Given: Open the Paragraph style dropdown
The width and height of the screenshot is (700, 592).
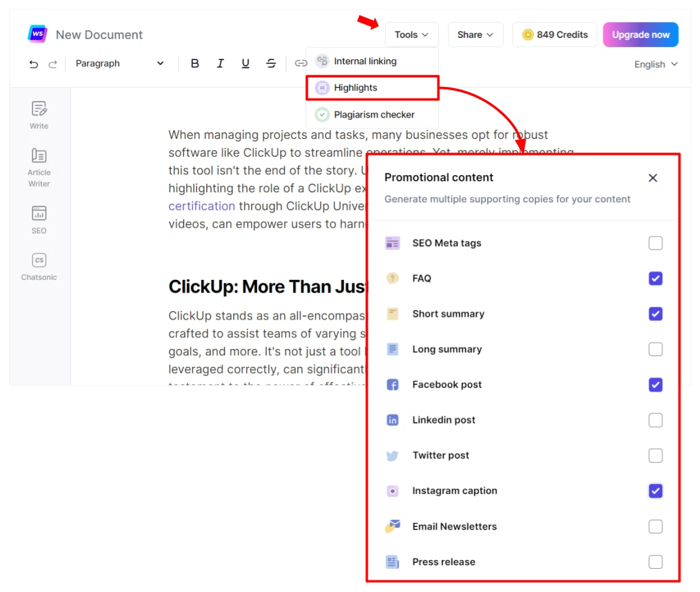Looking at the screenshot, I should pyautogui.click(x=119, y=64).
